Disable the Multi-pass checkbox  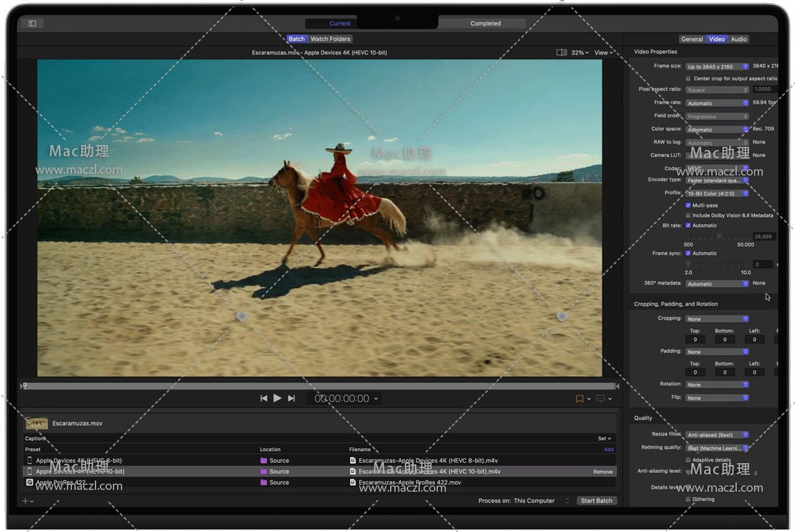[688, 205]
